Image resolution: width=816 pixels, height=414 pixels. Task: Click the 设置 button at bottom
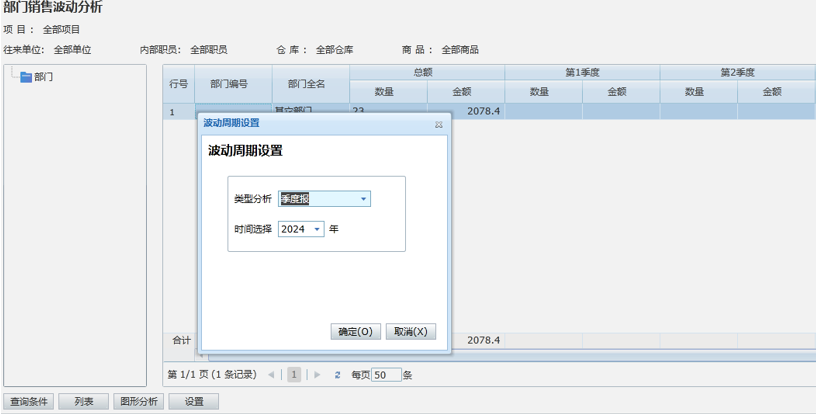tap(193, 402)
